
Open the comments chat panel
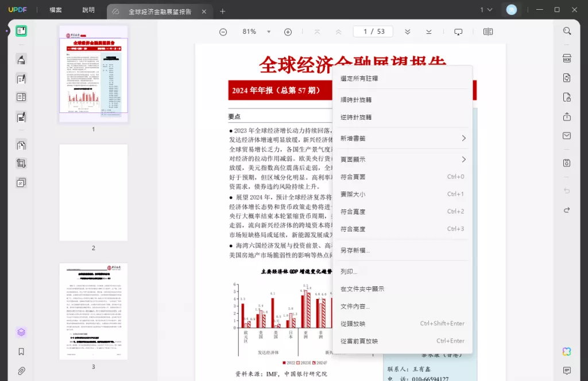point(567,371)
